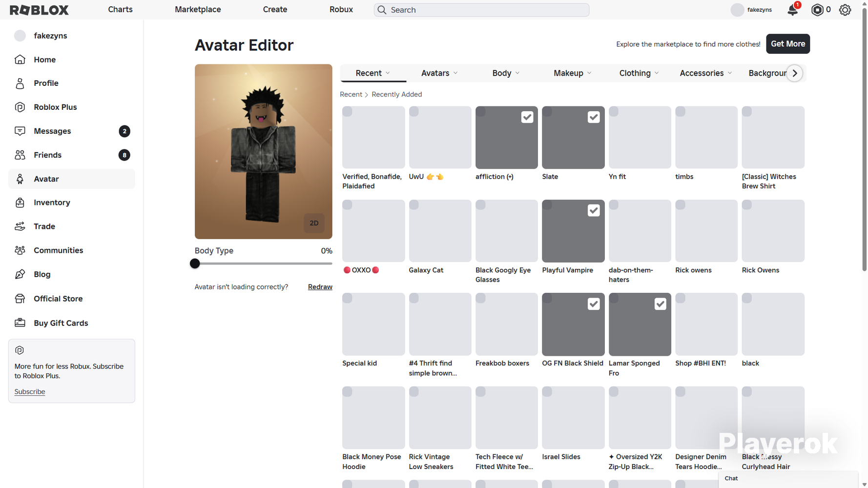This screenshot has height=488, width=868.
Task: Click the Buy Gift Cards icon
Action: pos(20,323)
